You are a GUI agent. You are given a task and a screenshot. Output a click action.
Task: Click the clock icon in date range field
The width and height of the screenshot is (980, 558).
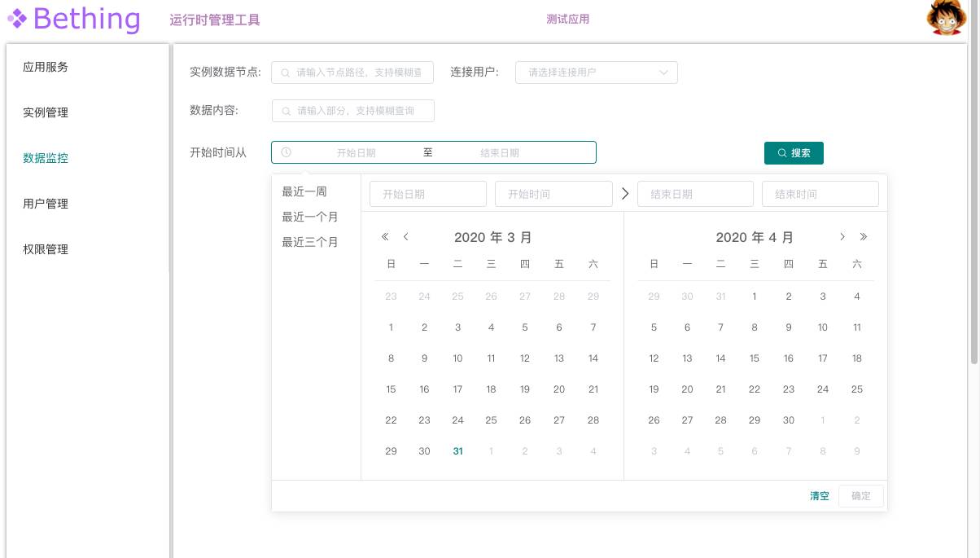pos(287,152)
